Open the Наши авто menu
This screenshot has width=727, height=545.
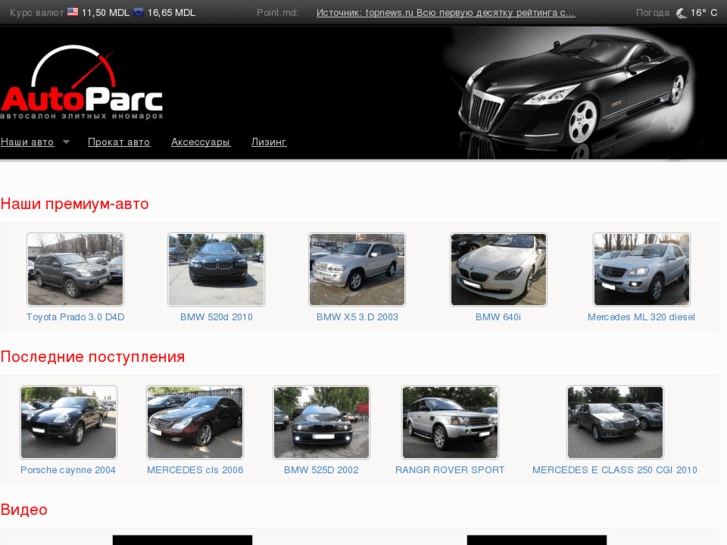click(x=27, y=142)
